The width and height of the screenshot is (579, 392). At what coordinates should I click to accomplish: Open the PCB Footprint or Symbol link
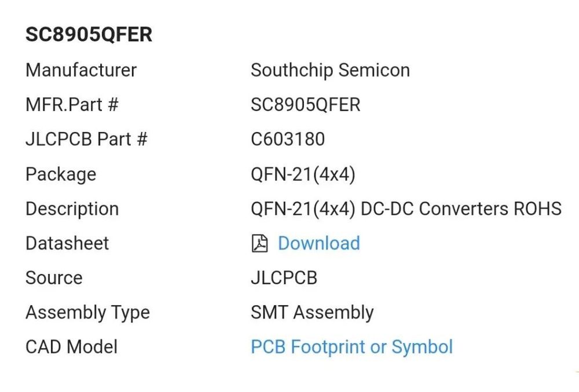tap(351, 347)
